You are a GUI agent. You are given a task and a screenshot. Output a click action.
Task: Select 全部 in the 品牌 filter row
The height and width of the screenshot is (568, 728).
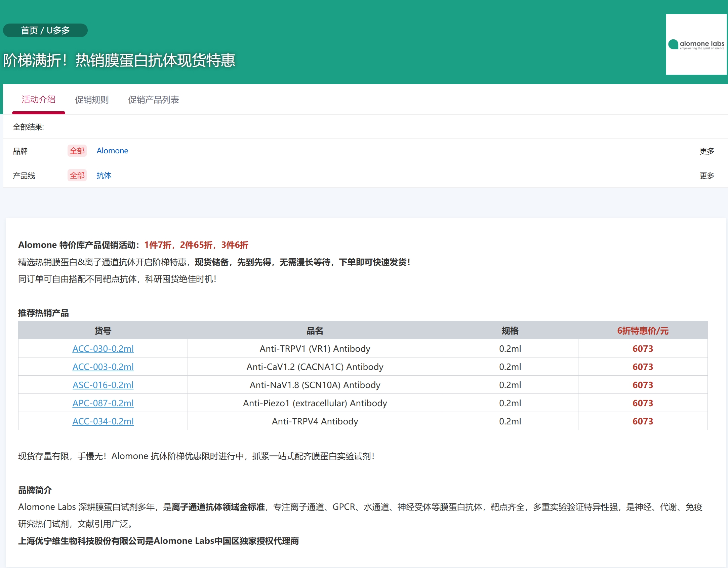[77, 151]
